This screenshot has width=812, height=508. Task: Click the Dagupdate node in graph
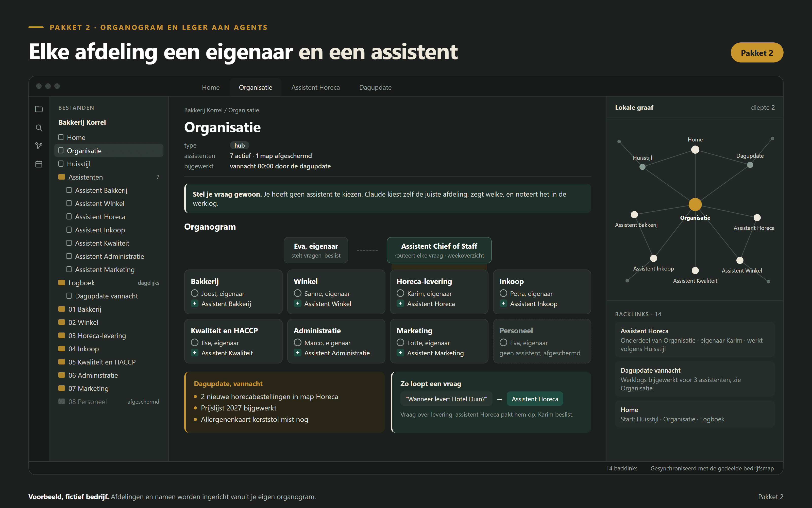point(750,165)
